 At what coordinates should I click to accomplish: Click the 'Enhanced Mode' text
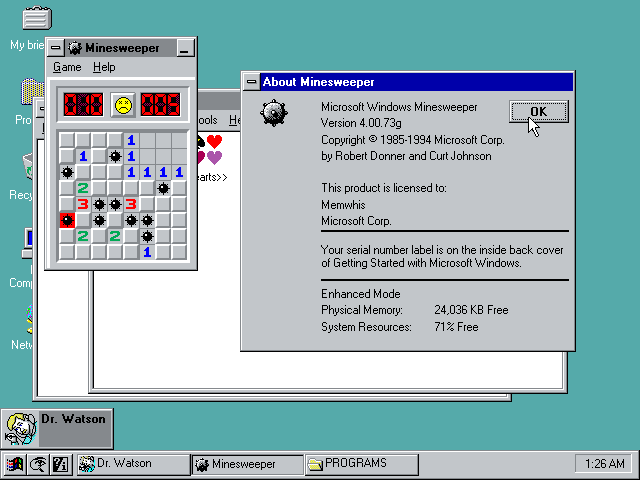pyautogui.click(x=361, y=294)
